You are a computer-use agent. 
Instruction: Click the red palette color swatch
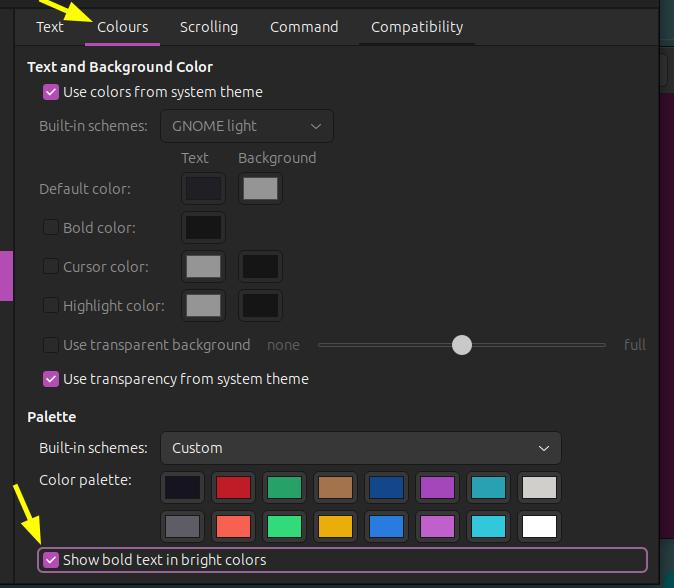click(x=233, y=487)
